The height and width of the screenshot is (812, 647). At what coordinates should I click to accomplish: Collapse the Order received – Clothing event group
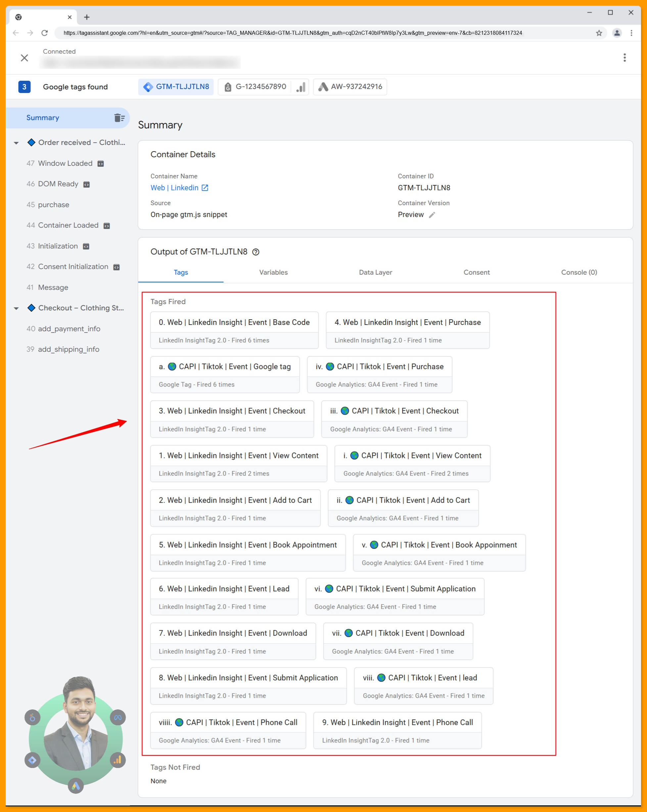tap(16, 142)
